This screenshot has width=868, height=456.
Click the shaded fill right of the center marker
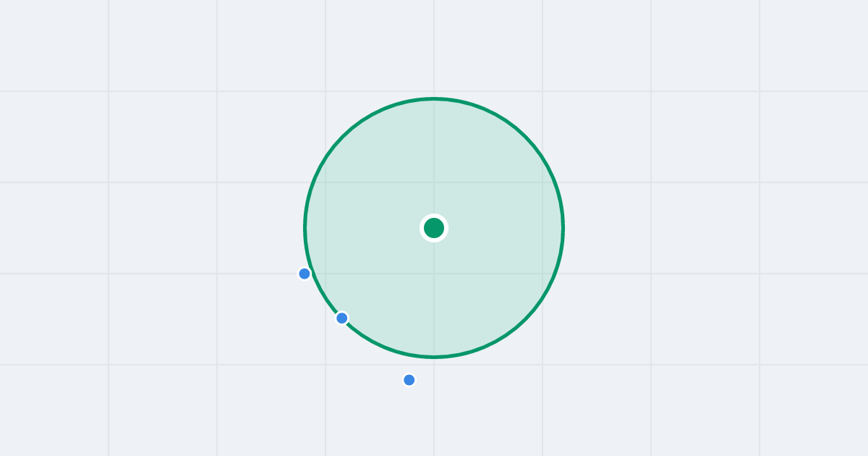click(x=503, y=228)
